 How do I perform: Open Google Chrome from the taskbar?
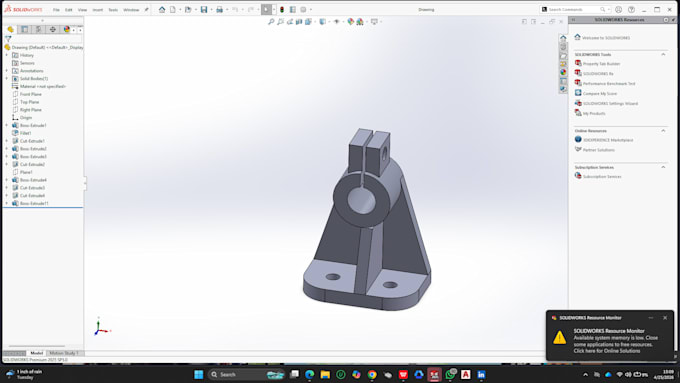pos(372,374)
